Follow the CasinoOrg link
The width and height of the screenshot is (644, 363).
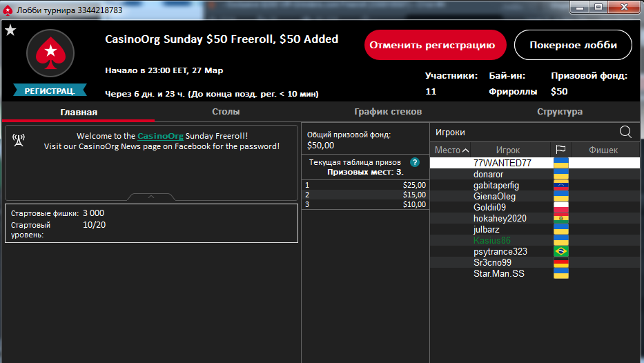[160, 136]
